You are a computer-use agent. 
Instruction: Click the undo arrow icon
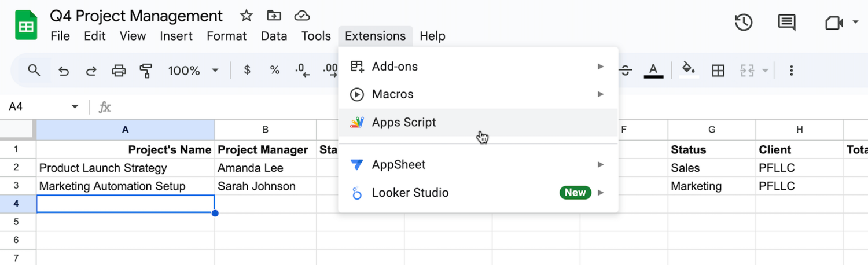(x=64, y=71)
